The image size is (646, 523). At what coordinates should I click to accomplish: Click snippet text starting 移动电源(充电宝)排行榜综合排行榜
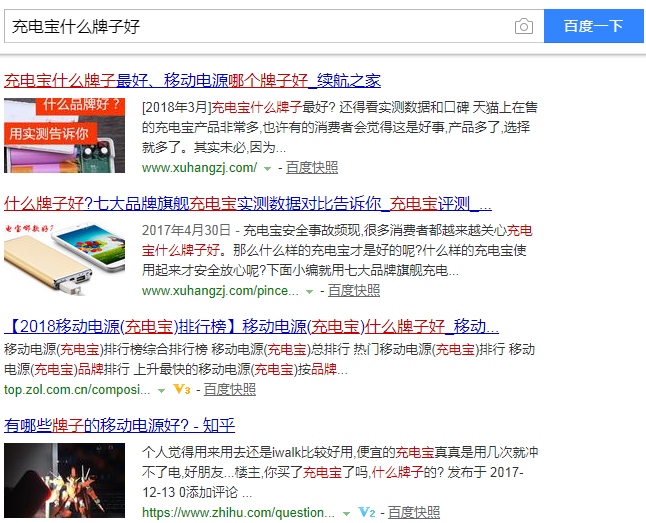pyautogui.click(x=269, y=359)
